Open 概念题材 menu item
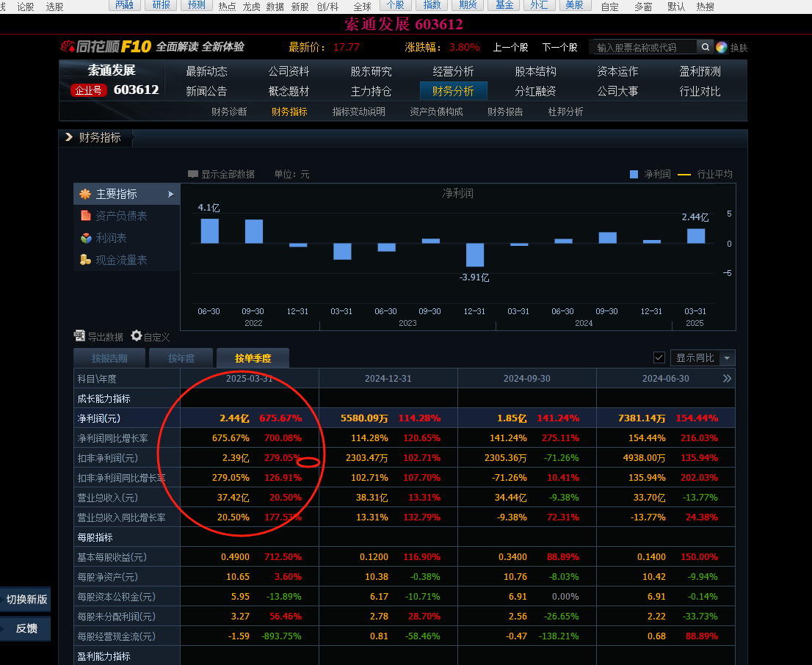Viewport: 812px width, 665px height. (289, 91)
